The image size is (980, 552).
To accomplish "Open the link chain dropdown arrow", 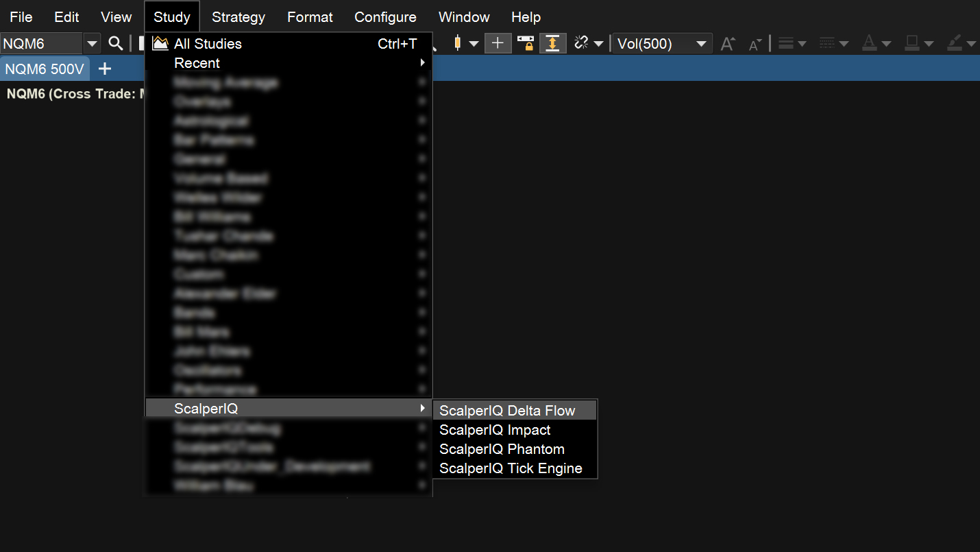I will pos(598,45).
